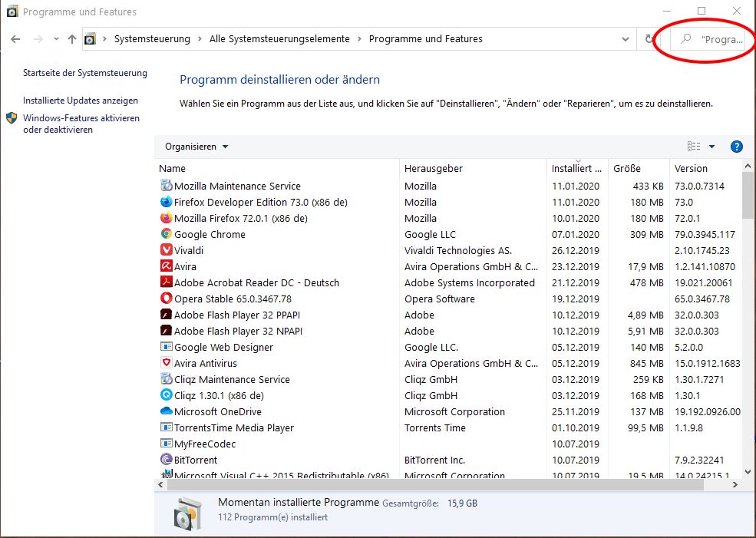This screenshot has height=538, width=756.
Task: Select the Google Chrome row name
Action: pos(210,234)
